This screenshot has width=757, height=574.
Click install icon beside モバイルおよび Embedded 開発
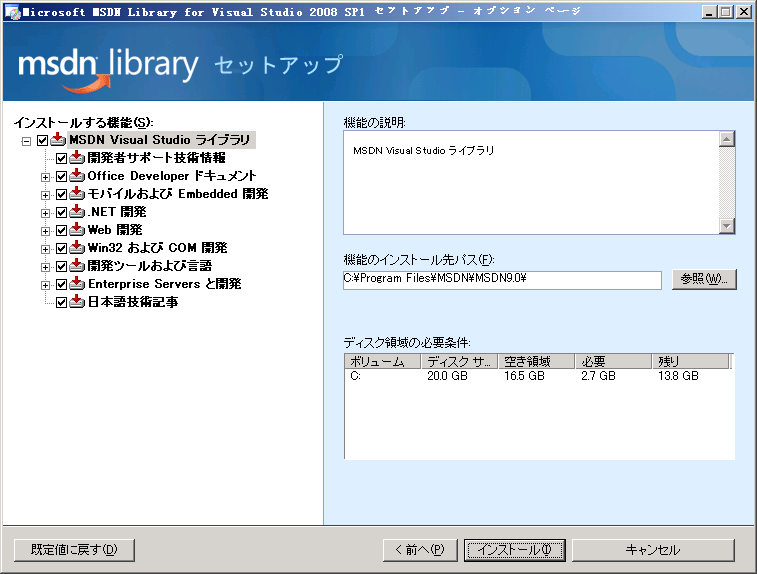[x=77, y=194]
